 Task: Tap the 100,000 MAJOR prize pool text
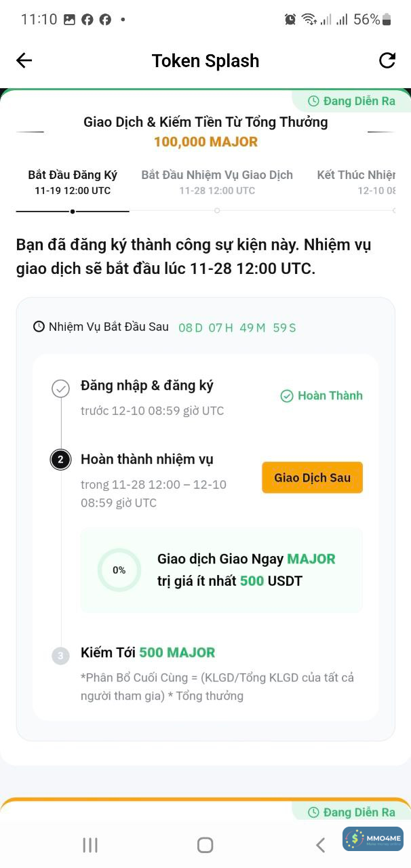206,142
